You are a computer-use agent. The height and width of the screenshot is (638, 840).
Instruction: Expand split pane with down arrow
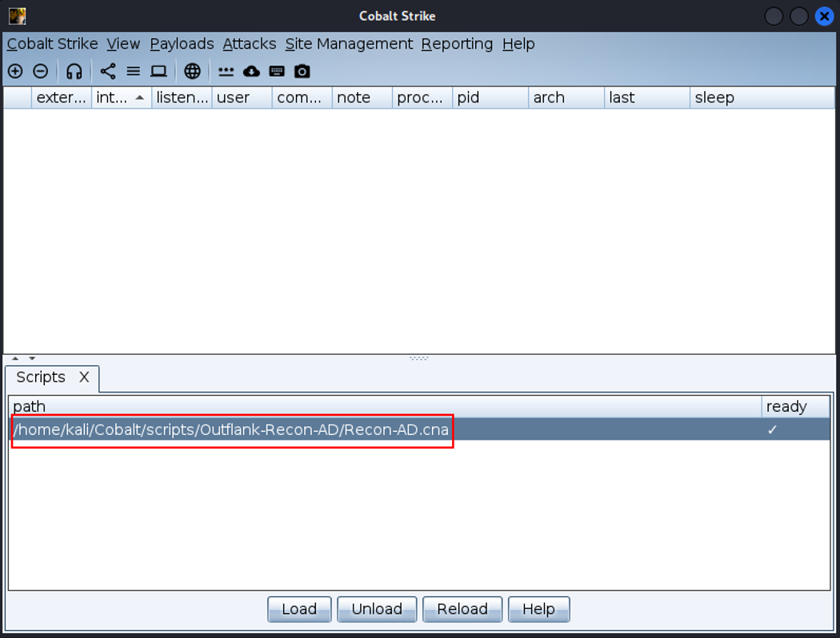coord(32,358)
